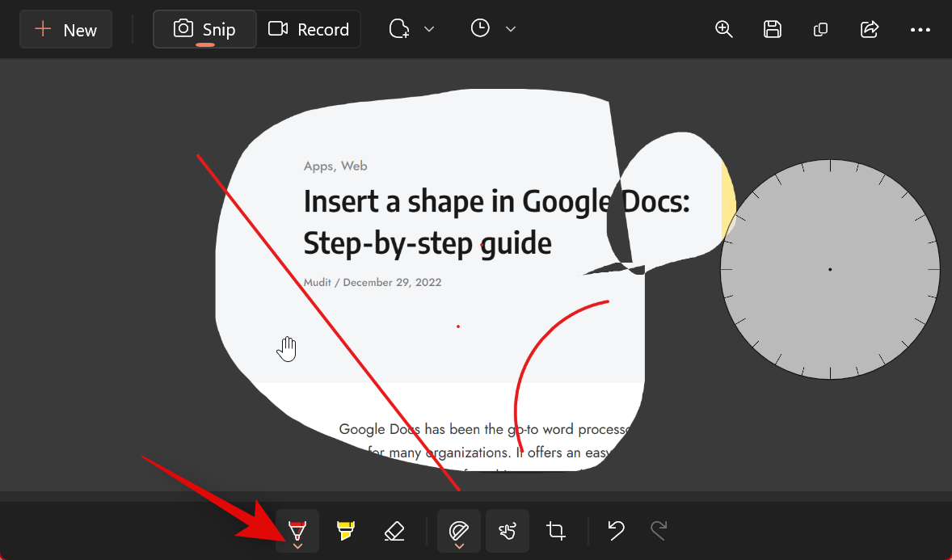The width and height of the screenshot is (952, 560).
Task: Select the red ballpoint pen tool
Action: click(x=297, y=530)
